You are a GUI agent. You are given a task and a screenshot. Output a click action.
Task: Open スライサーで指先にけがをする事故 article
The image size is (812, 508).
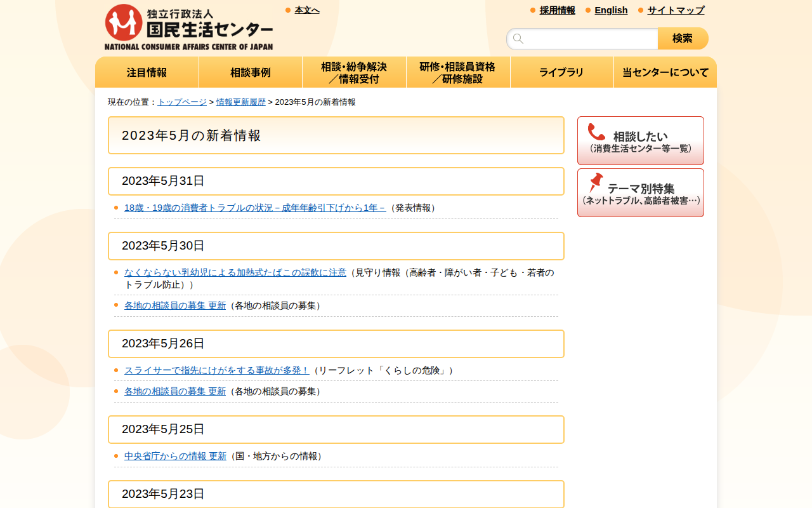click(x=217, y=370)
